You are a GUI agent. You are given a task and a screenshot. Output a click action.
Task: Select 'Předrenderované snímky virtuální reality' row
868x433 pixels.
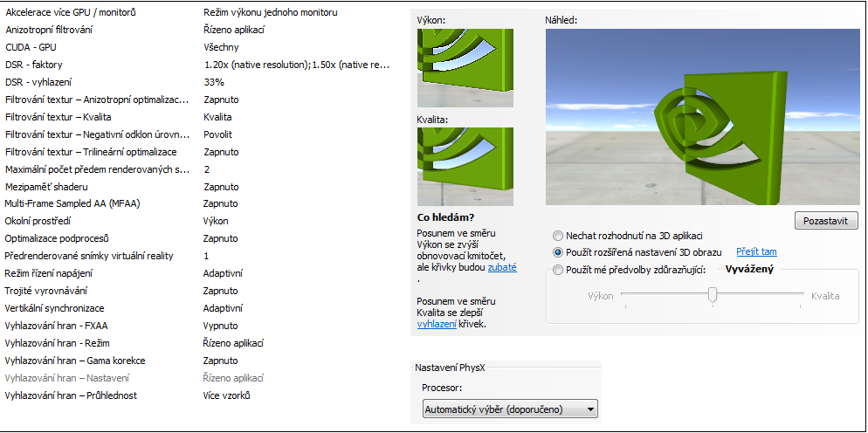[x=199, y=256]
